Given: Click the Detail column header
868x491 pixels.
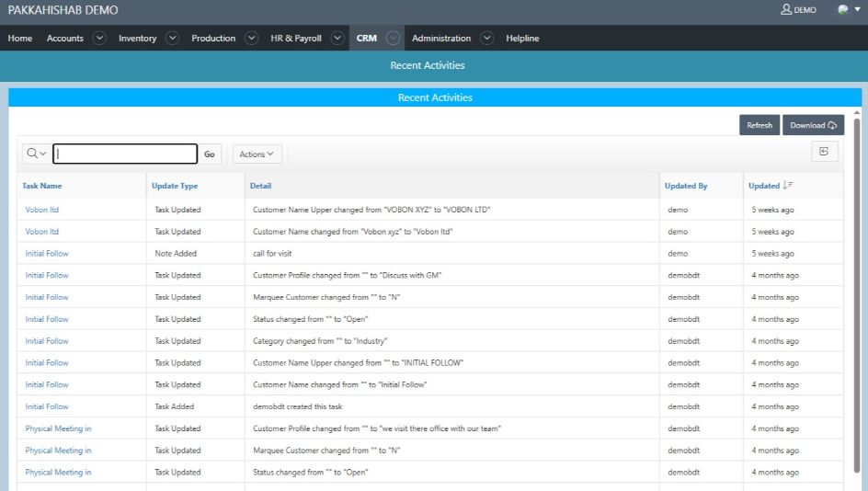Looking at the screenshot, I should [x=260, y=186].
